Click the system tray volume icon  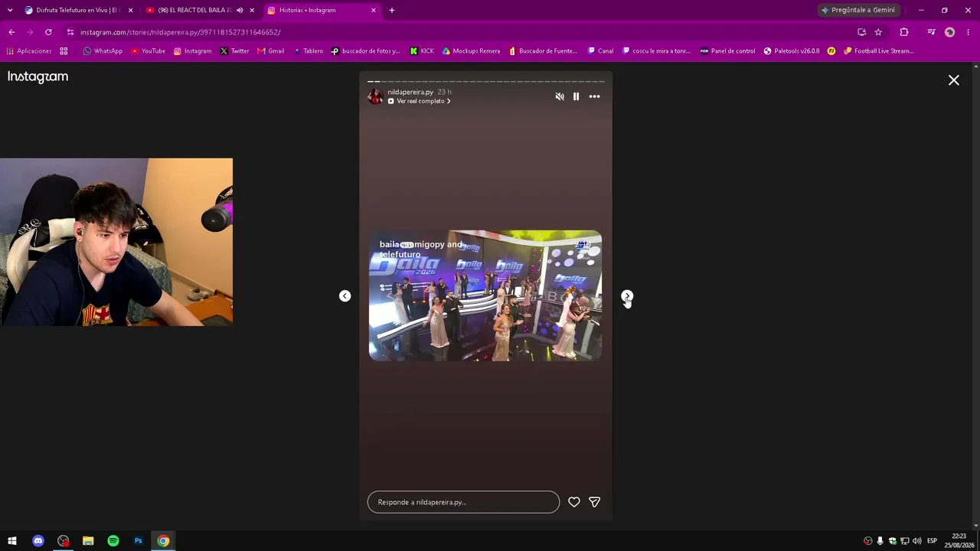click(x=916, y=541)
